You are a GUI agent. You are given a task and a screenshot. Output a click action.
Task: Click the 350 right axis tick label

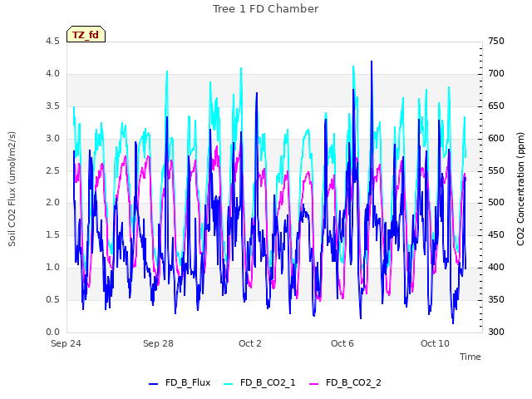coord(496,299)
